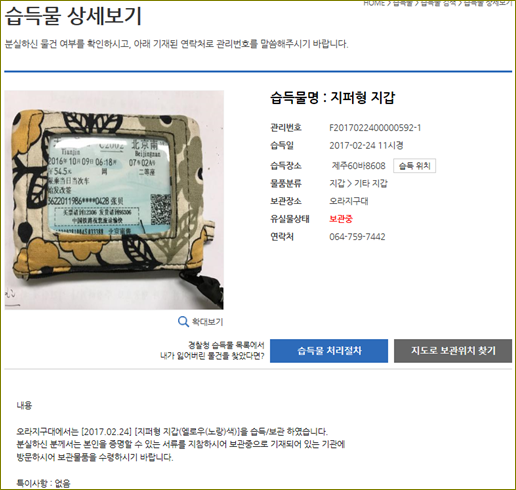Click the 습득물 breadcrumb link after HOME
This screenshot has width=516, height=490.
pos(403,3)
